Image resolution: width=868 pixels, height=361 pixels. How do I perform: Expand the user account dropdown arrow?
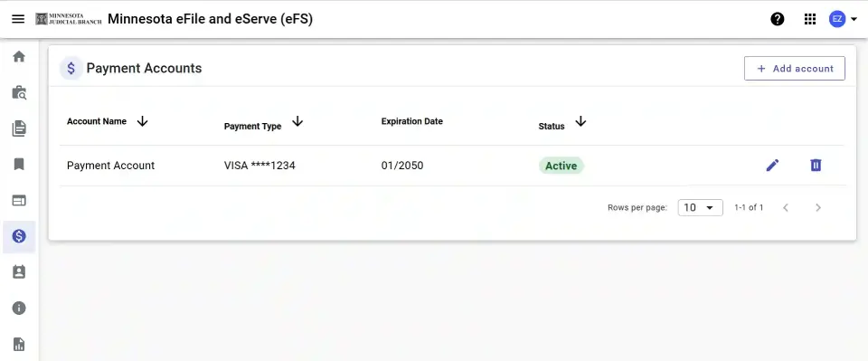[854, 19]
